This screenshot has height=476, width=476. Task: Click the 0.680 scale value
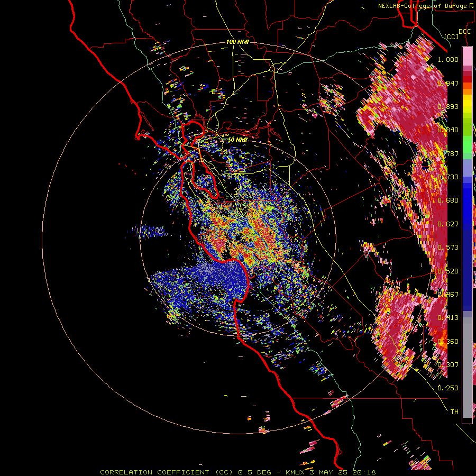coord(448,200)
